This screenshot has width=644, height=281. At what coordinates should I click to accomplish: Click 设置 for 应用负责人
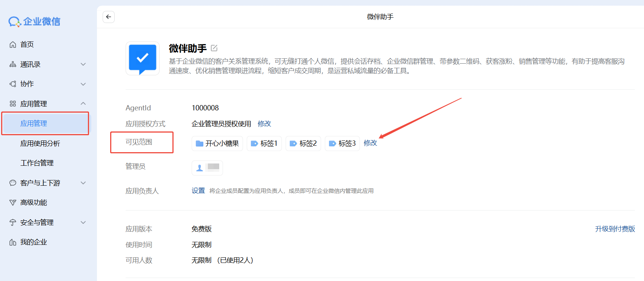pos(198,191)
